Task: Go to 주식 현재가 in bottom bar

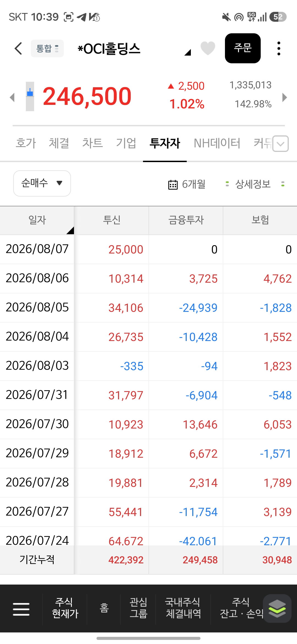Action: (x=65, y=608)
